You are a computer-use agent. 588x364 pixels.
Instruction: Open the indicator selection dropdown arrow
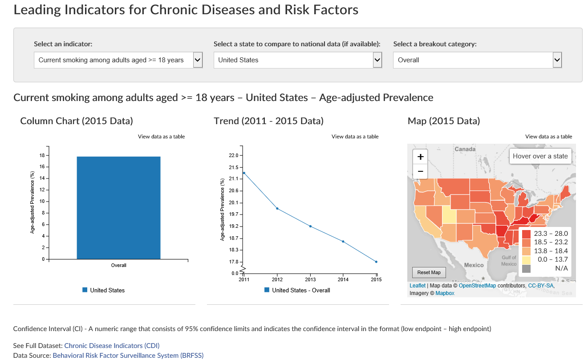click(198, 60)
